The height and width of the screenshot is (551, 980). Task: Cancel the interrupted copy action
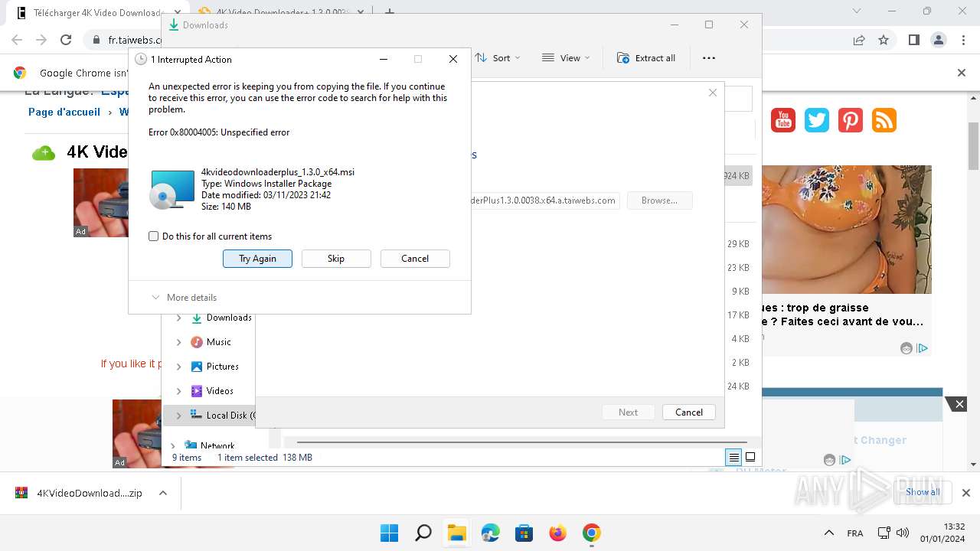pos(415,259)
